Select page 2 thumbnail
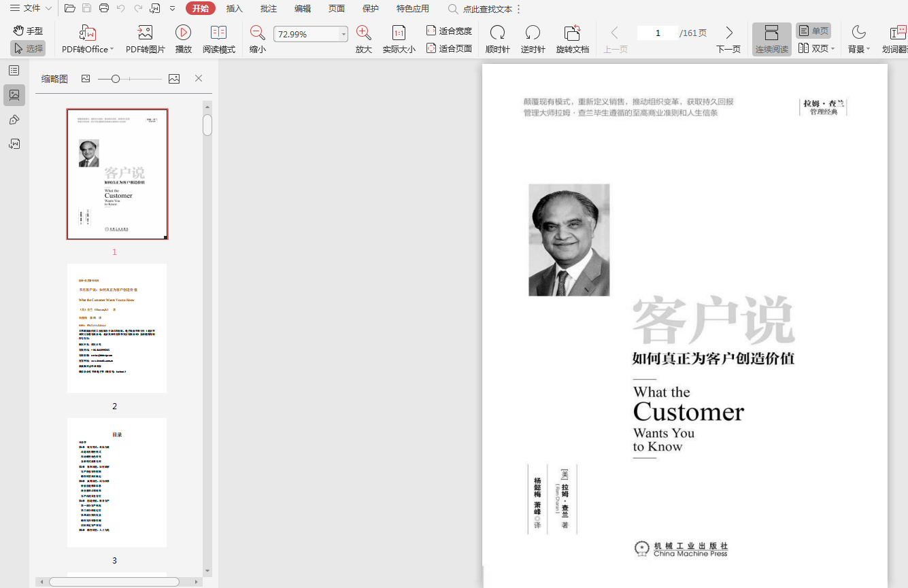 [117, 328]
